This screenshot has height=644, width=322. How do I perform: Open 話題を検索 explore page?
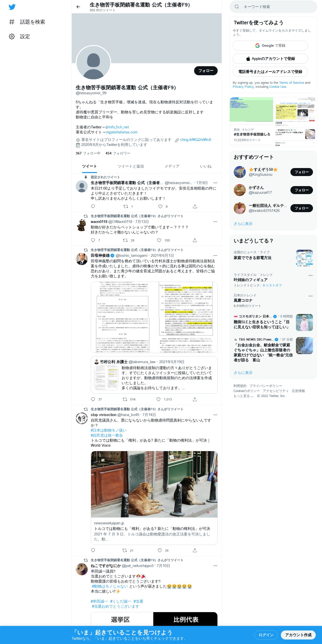[x=27, y=22]
